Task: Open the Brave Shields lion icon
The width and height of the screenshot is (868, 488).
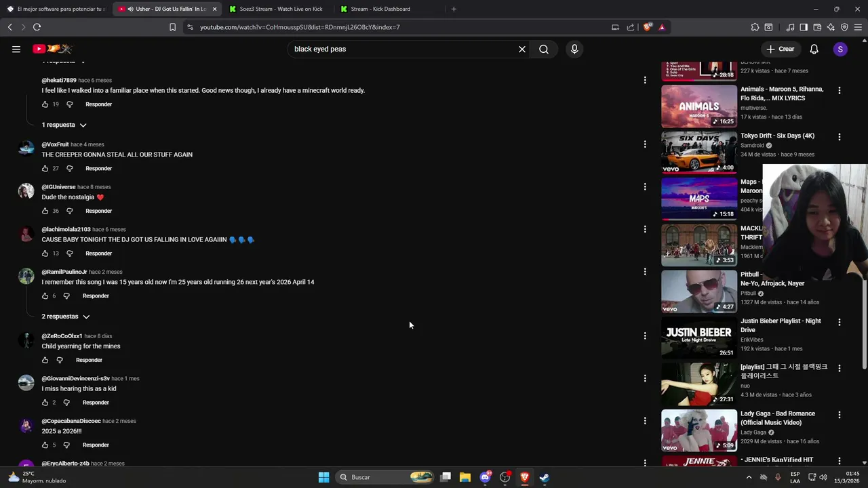Action: (648, 27)
